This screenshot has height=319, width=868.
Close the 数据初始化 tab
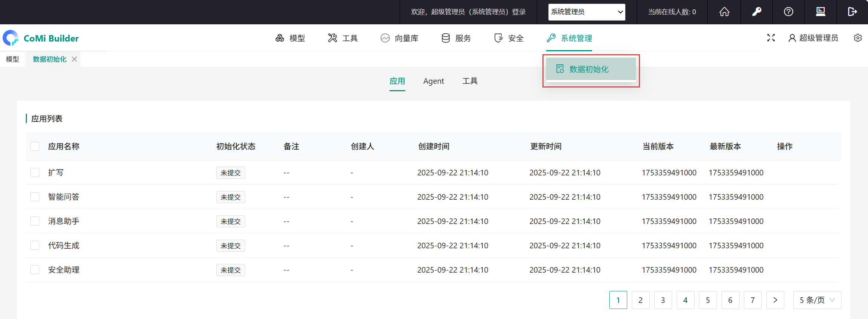coord(74,59)
